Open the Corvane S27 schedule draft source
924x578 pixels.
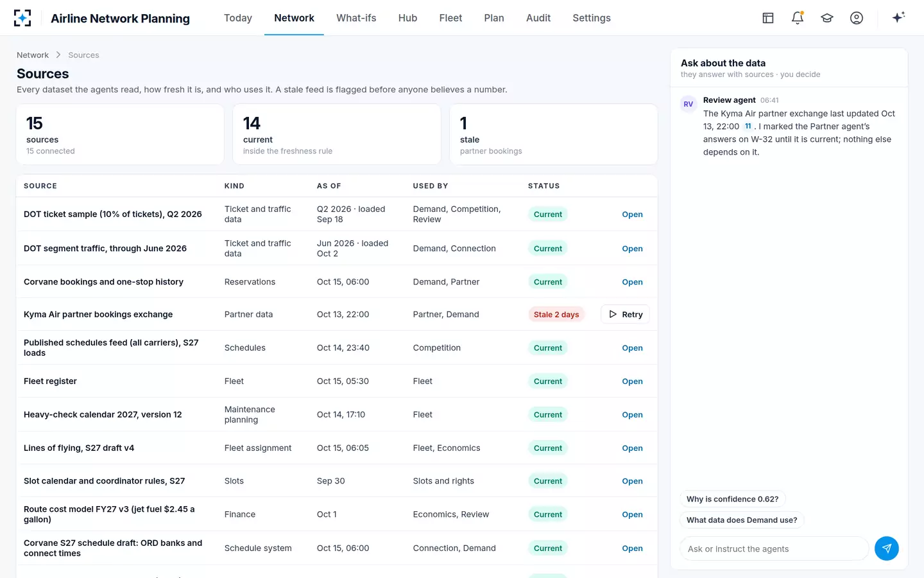(x=632, y=548)
